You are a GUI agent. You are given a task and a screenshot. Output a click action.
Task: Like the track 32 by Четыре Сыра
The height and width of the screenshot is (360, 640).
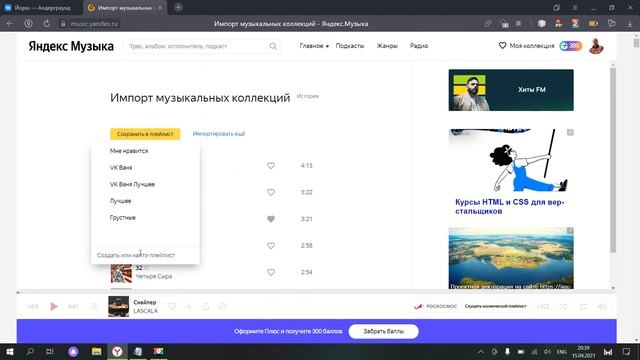271,272
